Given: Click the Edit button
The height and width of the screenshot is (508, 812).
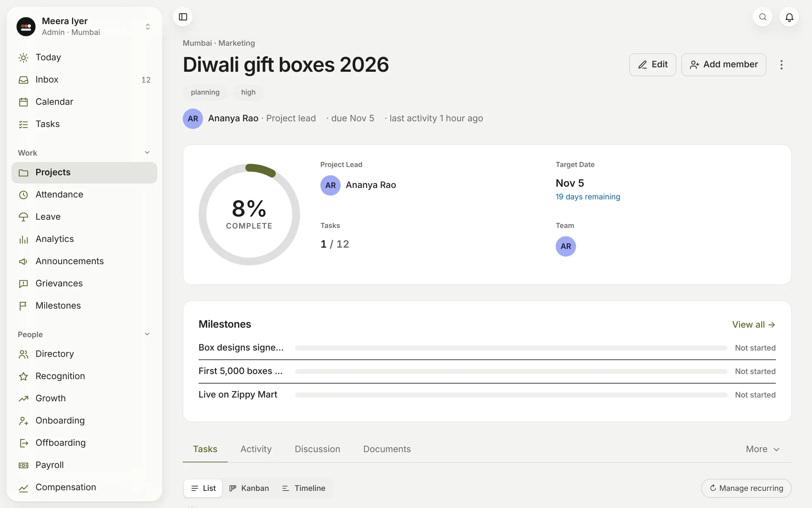Looking at the screenshot, I should (x=653, y=64).
